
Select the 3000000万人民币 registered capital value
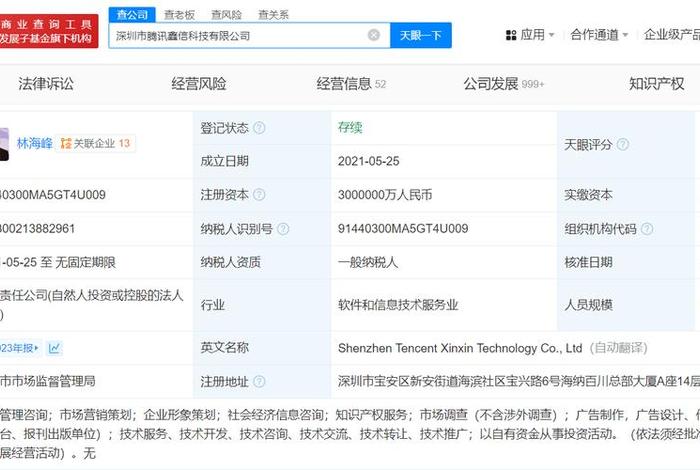click(385, 195)
